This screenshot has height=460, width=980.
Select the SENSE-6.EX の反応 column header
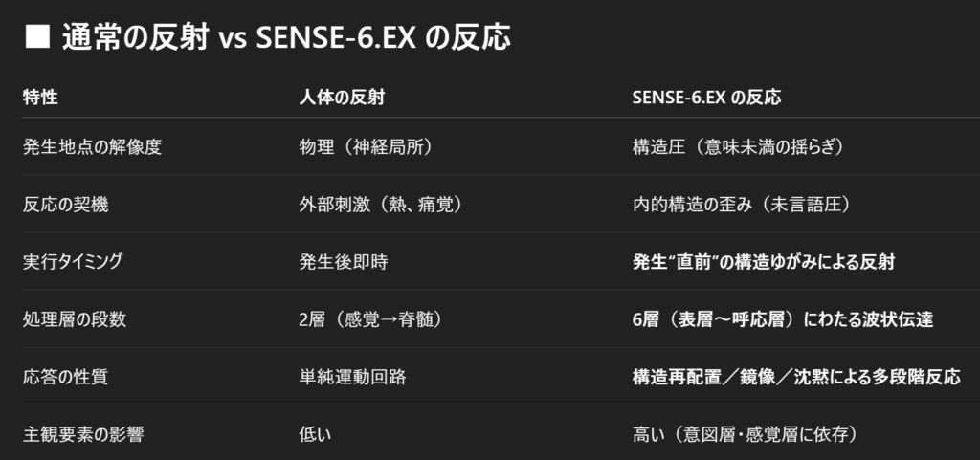(x=706, y=98)
